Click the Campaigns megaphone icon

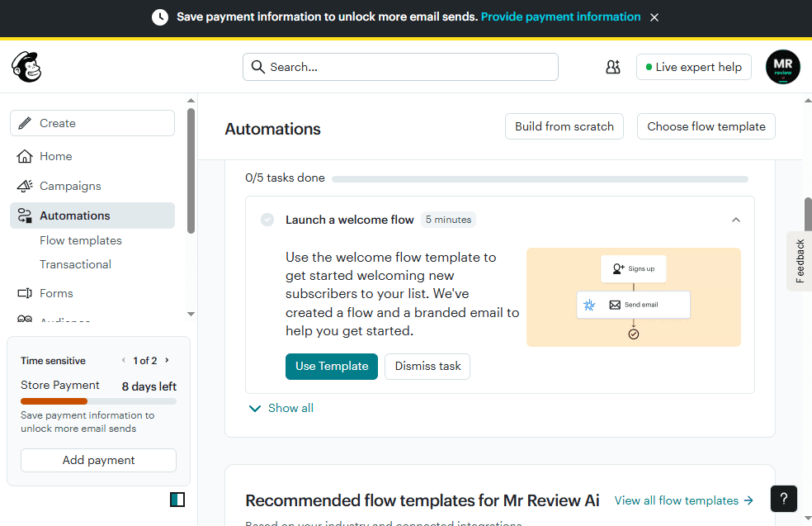[24, 186]
